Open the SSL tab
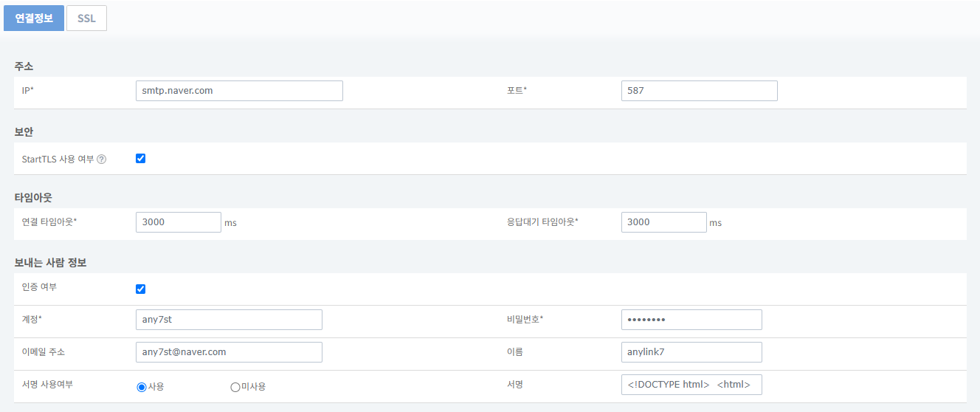Screen dimensions: 980x412 (x=87, y=18)
